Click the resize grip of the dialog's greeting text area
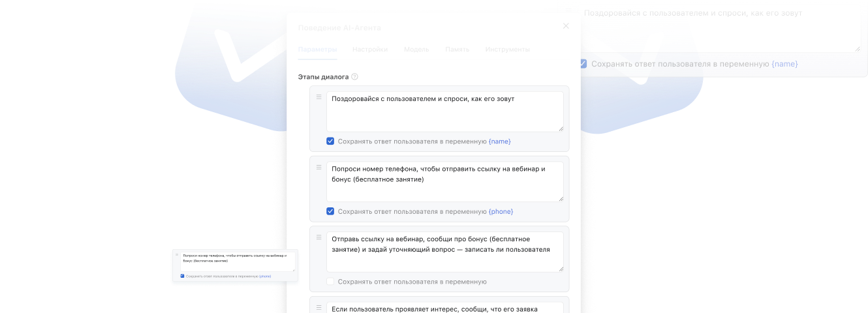The width and height of the screenshot is (868, 313). coord(561,128)
